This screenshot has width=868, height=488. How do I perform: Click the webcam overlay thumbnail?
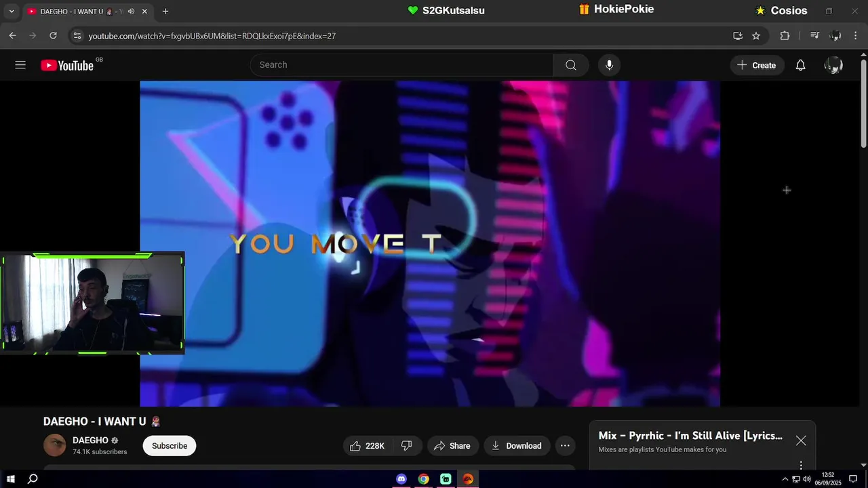92,303
